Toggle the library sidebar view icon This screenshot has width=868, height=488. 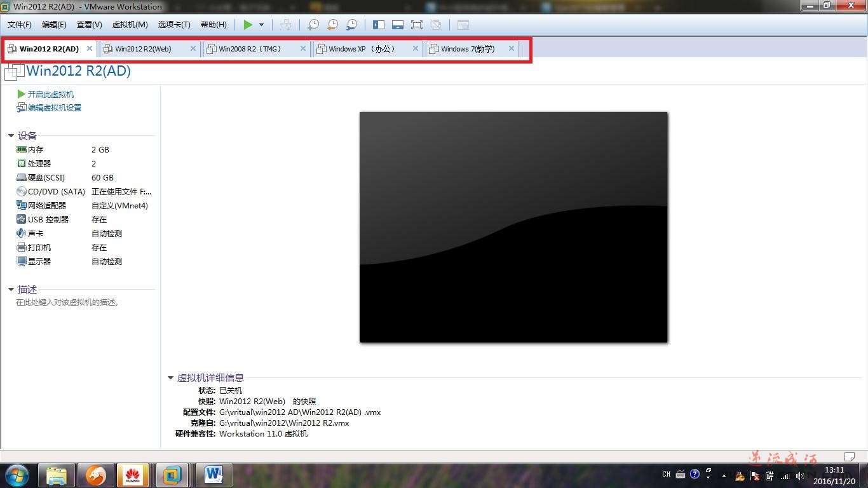click(x=379, y=25)
